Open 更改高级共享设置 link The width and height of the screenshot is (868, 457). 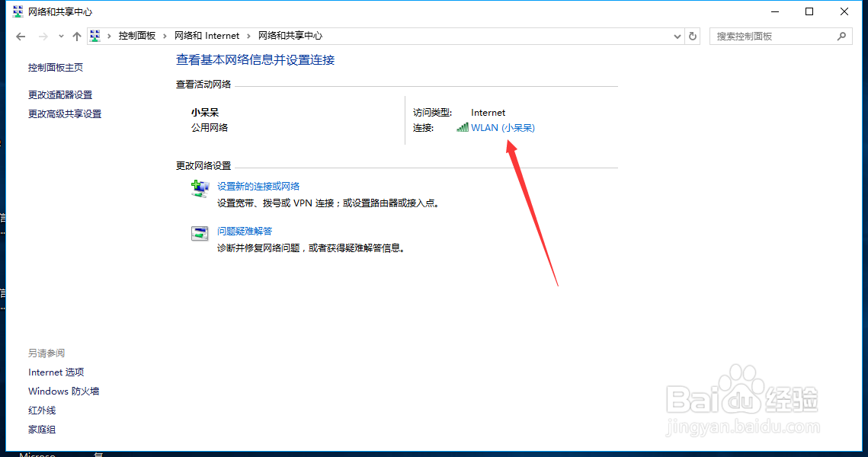(65, 114)
